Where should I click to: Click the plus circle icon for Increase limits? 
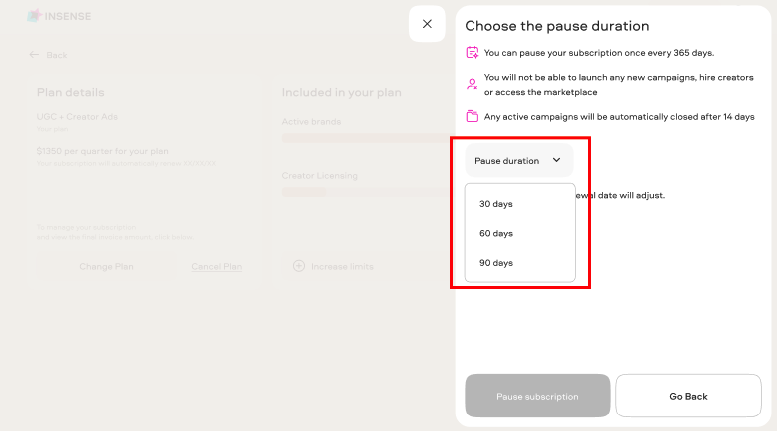(299, 266)
